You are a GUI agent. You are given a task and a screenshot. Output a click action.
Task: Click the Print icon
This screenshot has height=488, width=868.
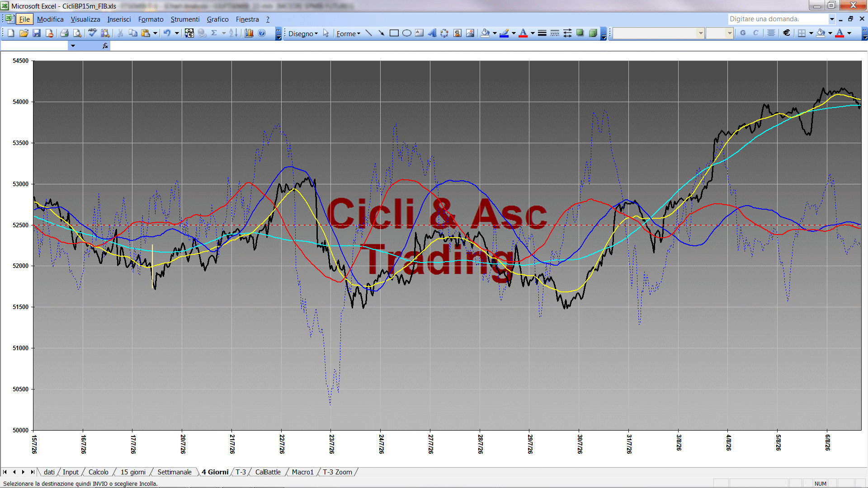coord(64,33)
